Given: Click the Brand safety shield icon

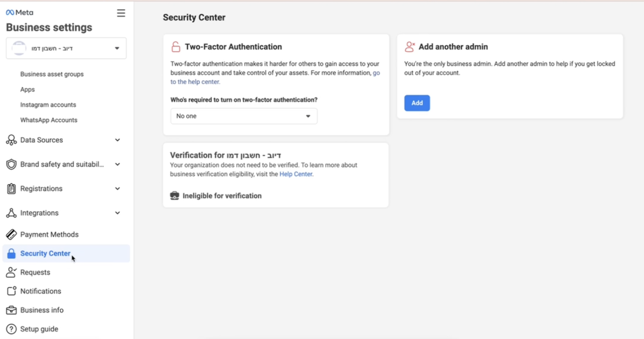Looking at the screenshot, I should (11, 164).
